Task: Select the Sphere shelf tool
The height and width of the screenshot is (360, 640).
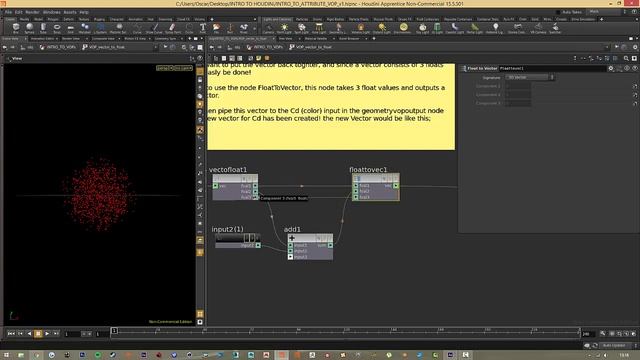Action: (x=29, y=28)
